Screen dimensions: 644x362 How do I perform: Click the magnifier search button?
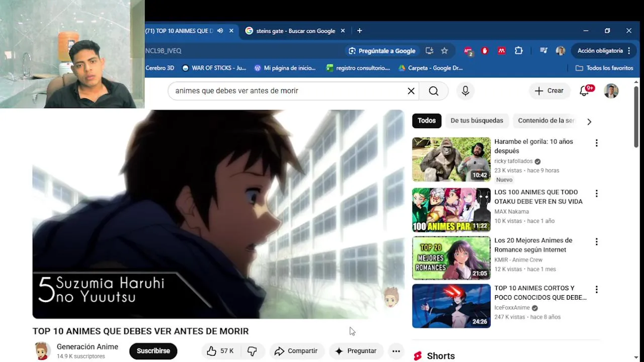coord(434,91)
